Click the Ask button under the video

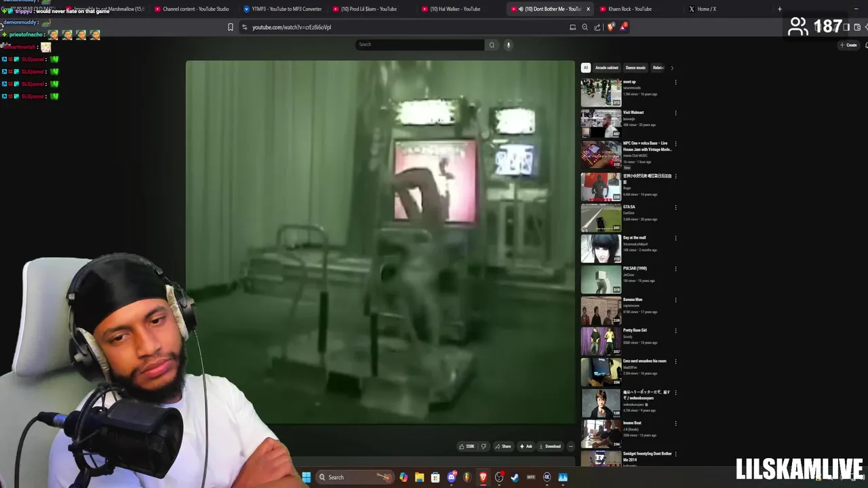coord(526,446)
